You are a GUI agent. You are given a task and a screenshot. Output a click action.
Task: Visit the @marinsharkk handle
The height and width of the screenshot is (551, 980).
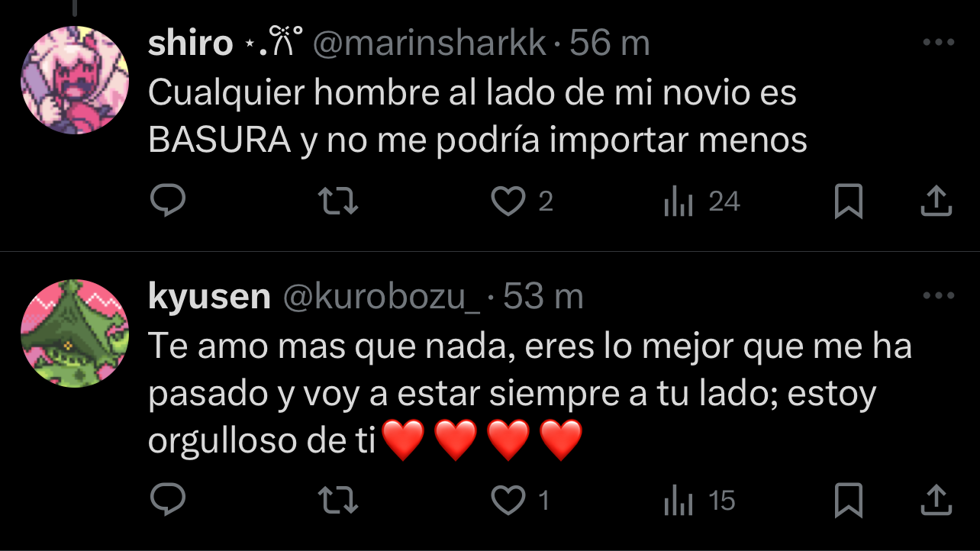coord(430,44)
